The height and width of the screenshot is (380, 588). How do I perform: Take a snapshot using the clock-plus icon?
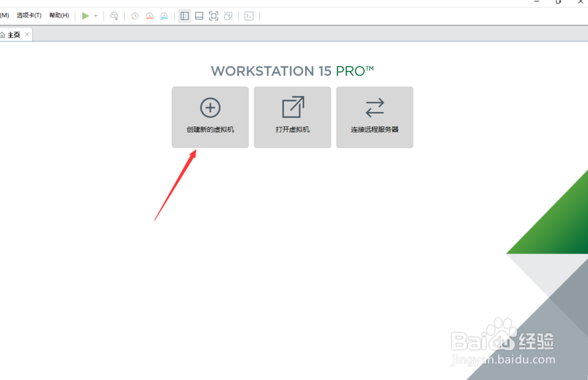(135, 16)
